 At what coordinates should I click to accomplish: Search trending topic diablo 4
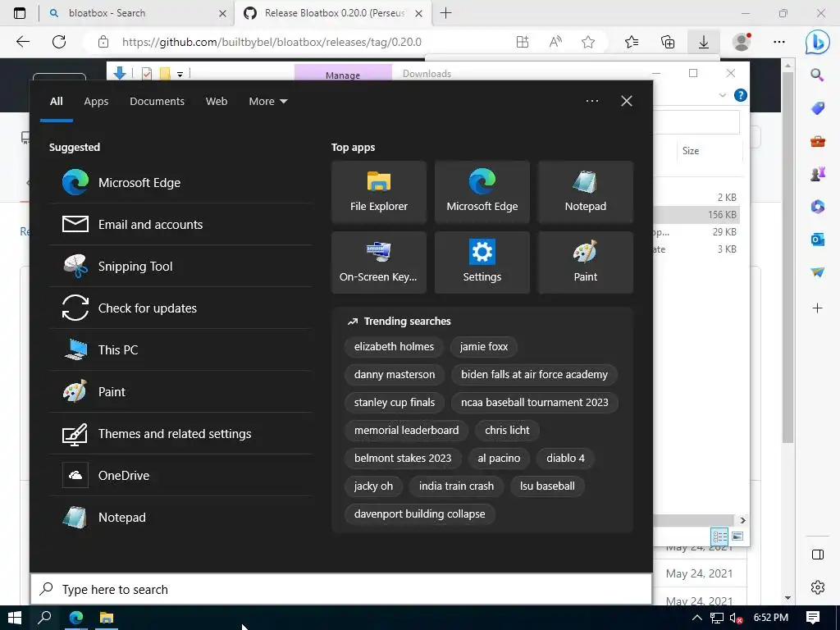tap(566, 458)
